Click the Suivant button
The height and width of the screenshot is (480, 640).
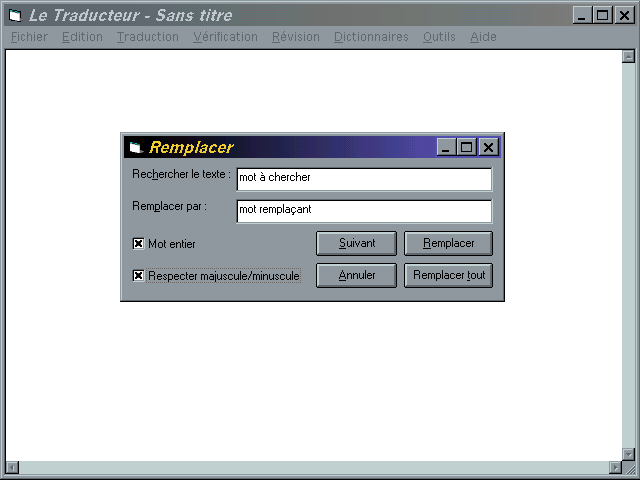click(x=356, y=243)
